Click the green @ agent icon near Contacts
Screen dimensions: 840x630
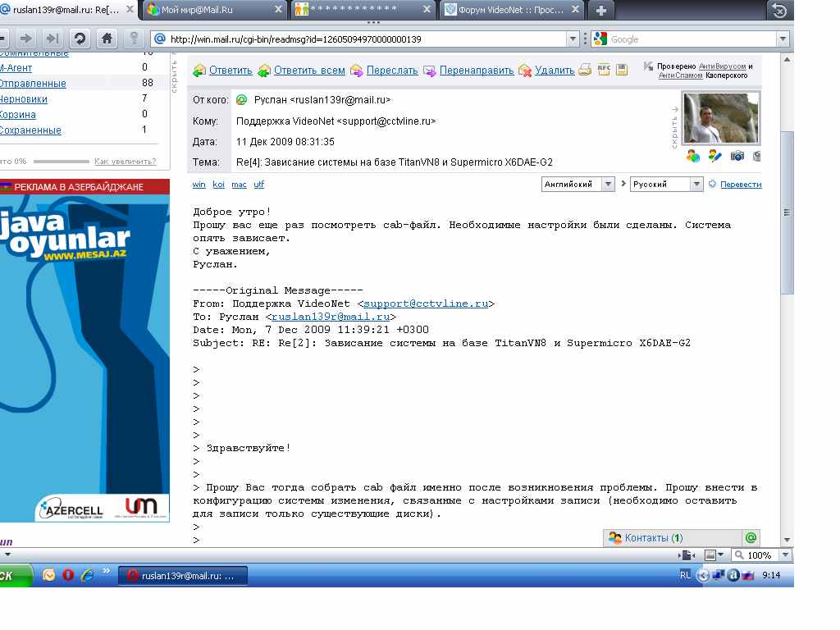click(x=751, y=538)
